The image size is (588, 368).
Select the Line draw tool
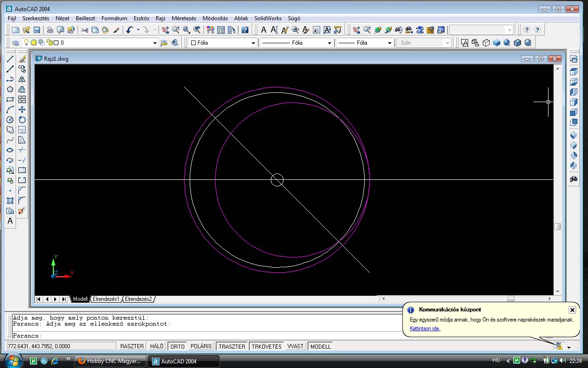(10, 59)
